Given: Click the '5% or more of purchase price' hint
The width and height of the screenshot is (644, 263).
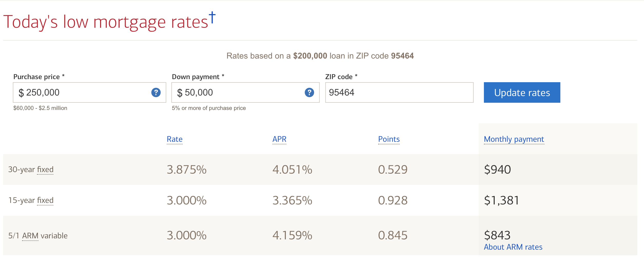Looking at the screenshot, I should click(x=209, y=108).
